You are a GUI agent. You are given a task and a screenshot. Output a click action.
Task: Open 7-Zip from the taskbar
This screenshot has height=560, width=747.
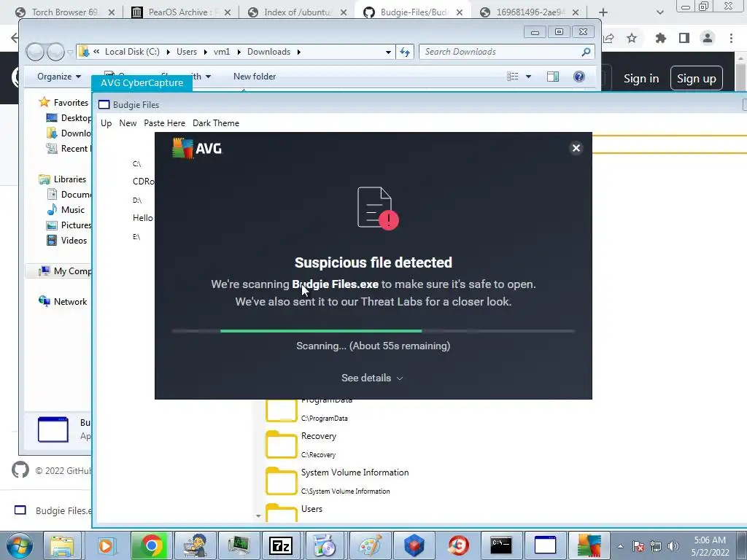pyautogui.click(x=281, y=545)
